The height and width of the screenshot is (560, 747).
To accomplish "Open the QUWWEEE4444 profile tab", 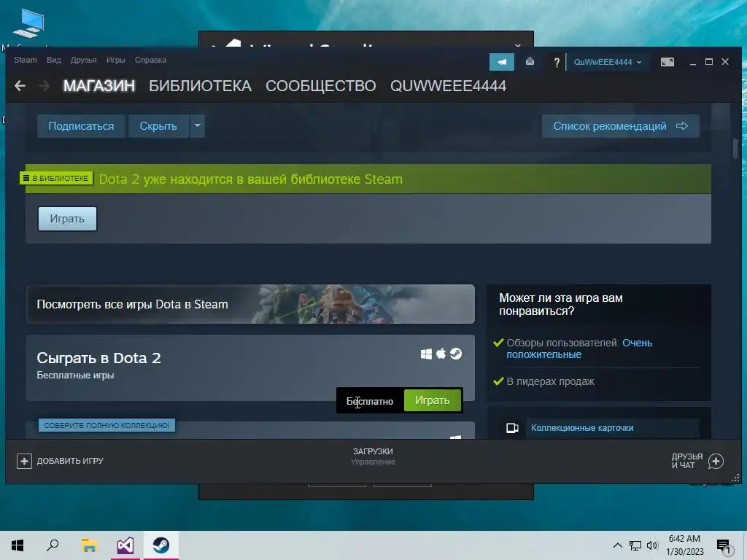I will [449, 86].
